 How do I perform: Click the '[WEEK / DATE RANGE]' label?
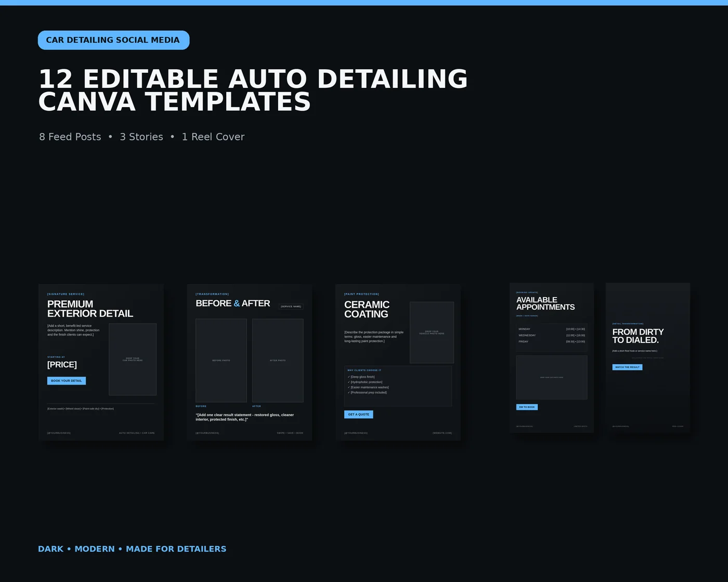click(x=527, y=315)
